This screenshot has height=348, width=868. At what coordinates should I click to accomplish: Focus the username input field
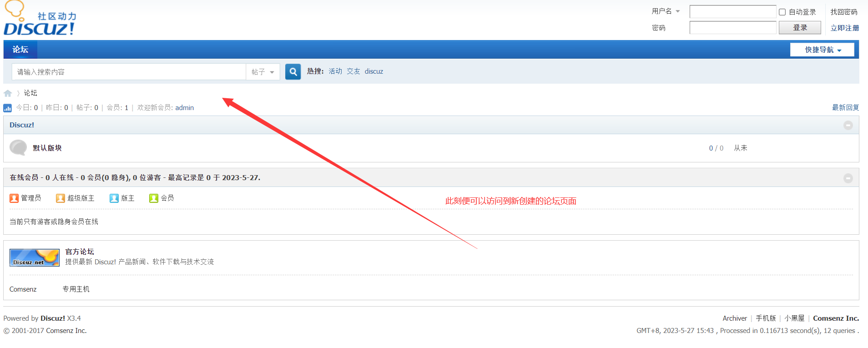pos(733,11)
